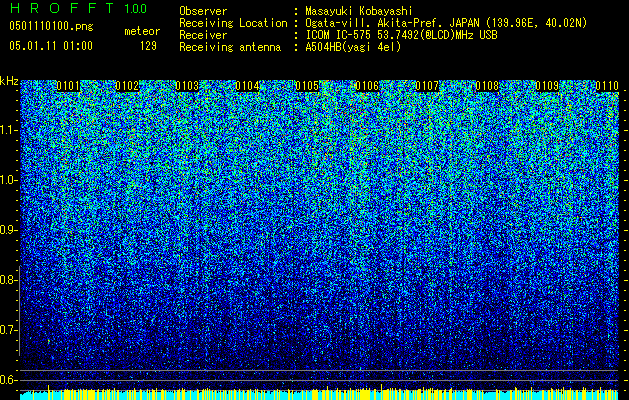
Task: Click the meteor label
Action: tap(142, 31)
